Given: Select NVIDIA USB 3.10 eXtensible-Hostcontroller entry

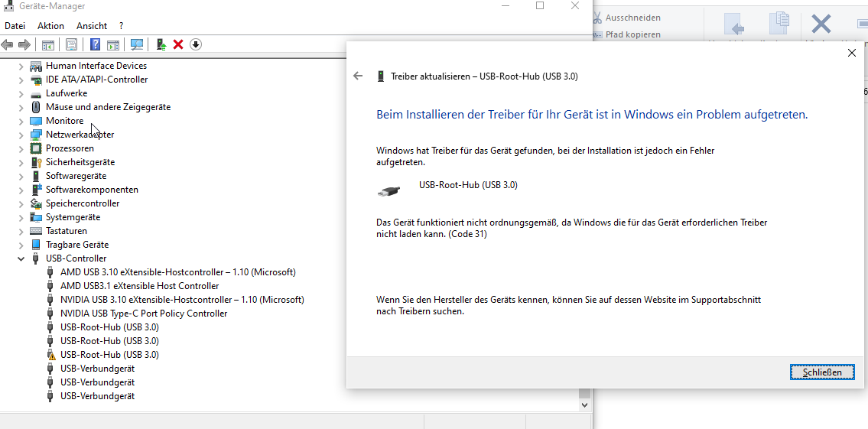Looking at the screenshot, I should [x=182, y=300].
